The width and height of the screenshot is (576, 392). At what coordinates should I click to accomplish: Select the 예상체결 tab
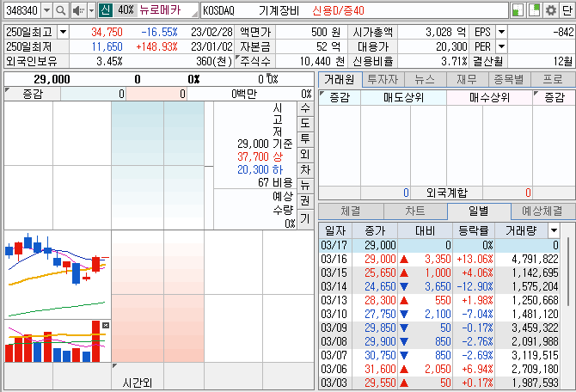[542, 211]
